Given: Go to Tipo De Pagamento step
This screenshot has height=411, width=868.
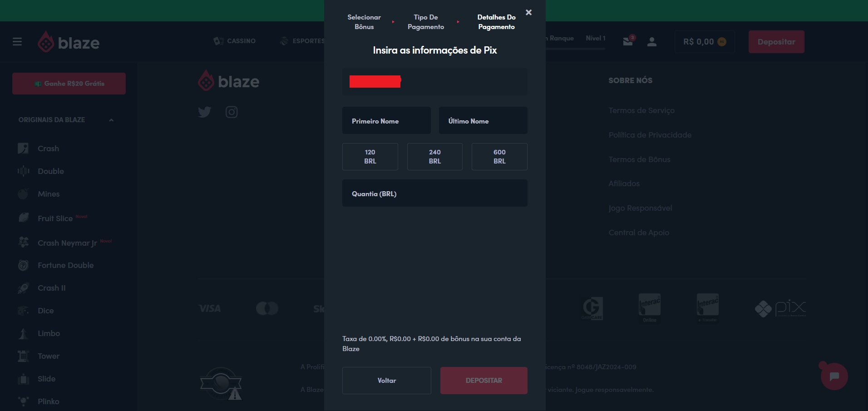Looking at the screenshot, I should pyautogui.click(x=426, y=22).
